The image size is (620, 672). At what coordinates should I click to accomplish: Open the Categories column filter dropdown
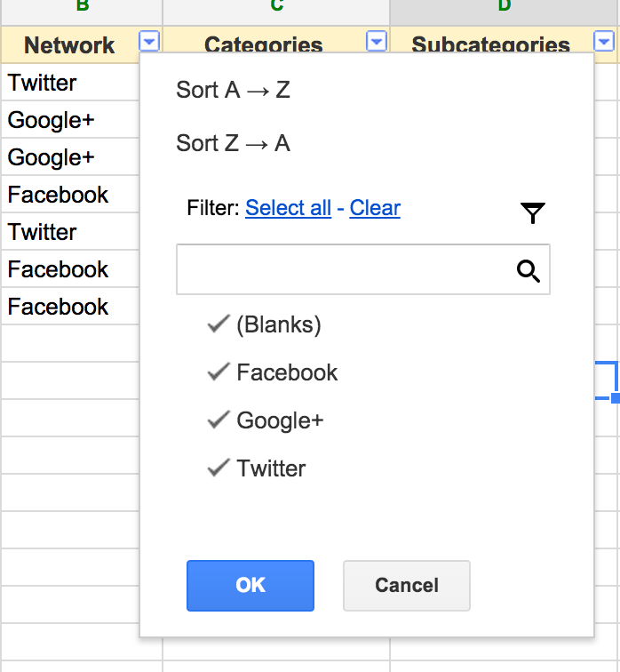point(377,41)
